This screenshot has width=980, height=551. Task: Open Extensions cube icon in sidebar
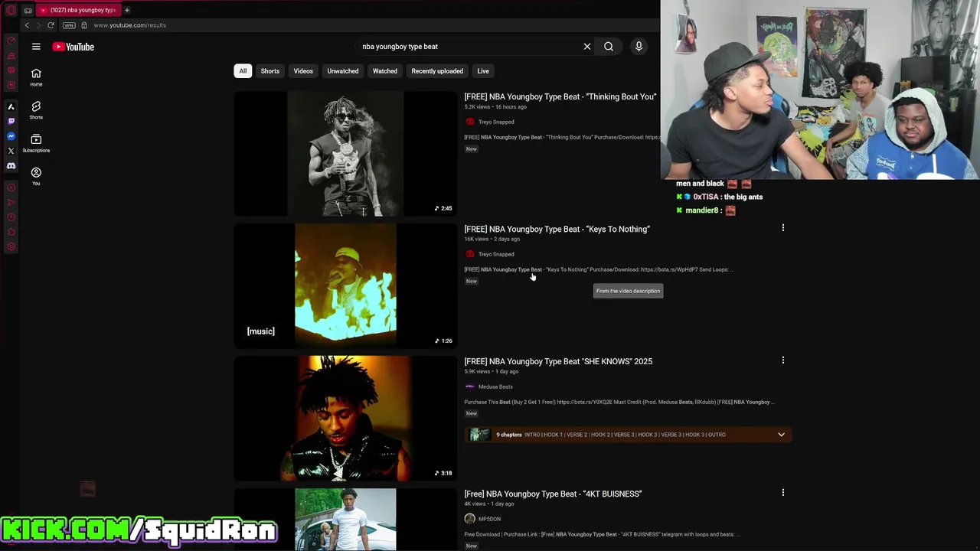click(11, 232)
